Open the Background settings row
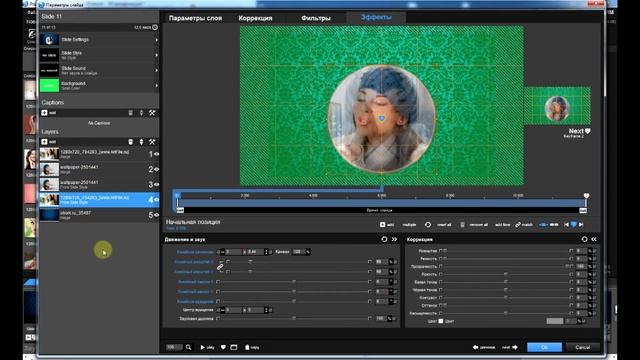 click(99, 85)
